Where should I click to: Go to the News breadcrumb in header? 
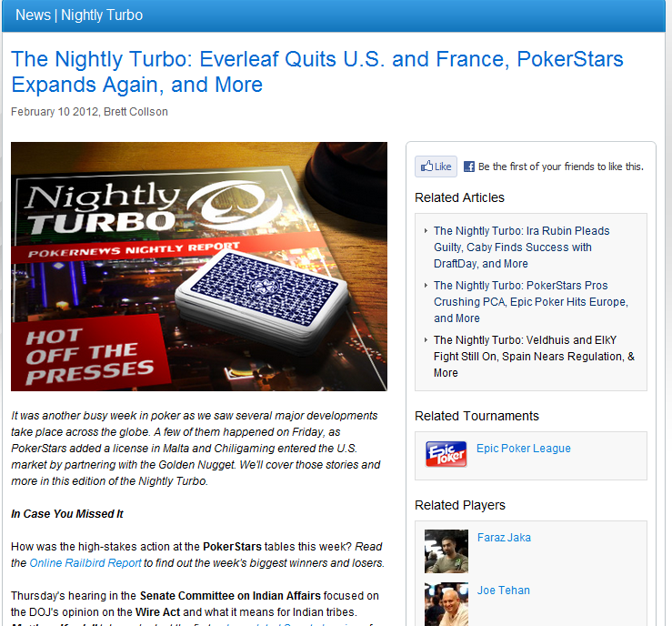(33, 15)
